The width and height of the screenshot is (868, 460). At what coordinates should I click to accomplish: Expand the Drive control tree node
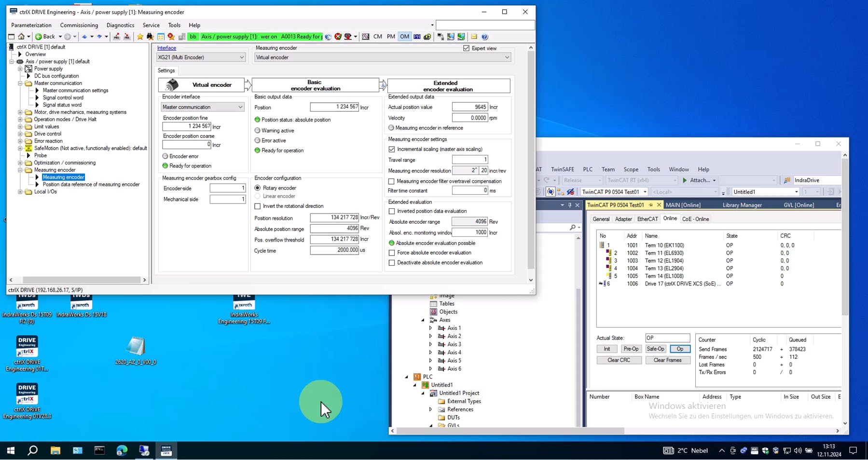click(x=20, y=134)
